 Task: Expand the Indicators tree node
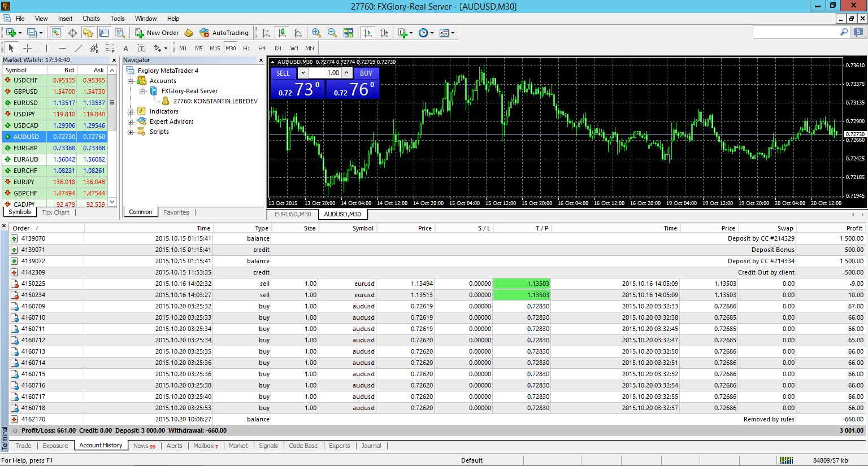point(130,111)
